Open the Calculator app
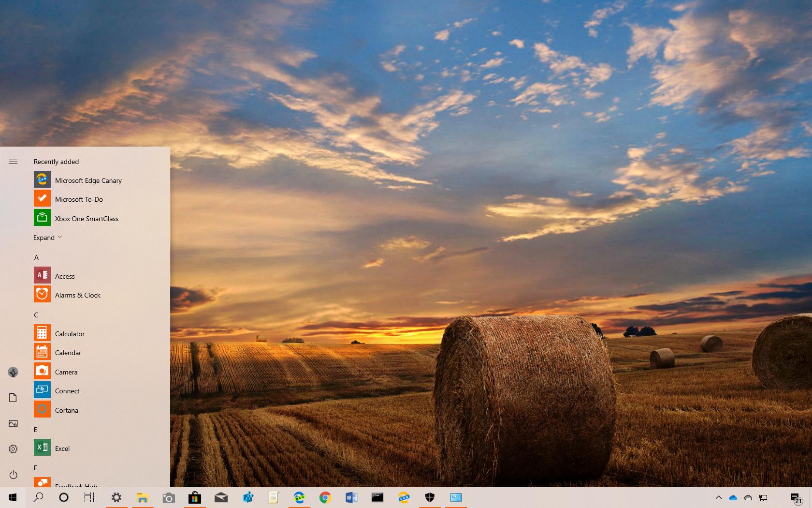 pyautogui.click(x=70, y=333)
